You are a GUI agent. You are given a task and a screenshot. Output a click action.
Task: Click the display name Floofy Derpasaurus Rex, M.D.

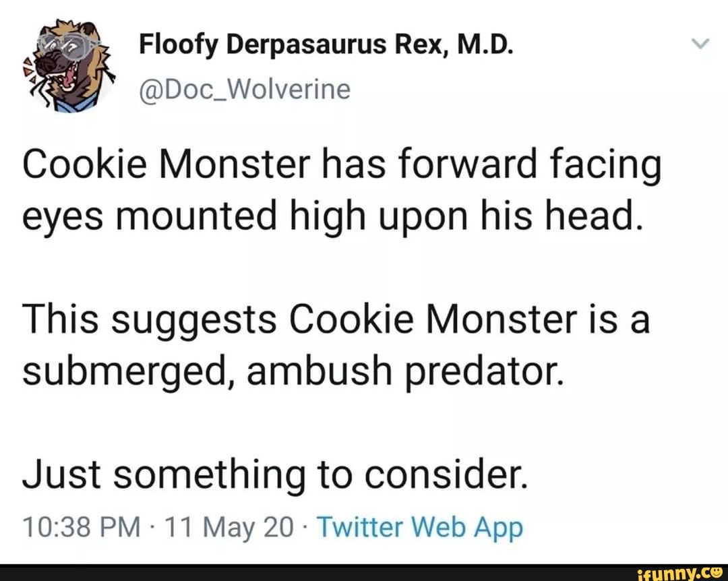point(327,44)
